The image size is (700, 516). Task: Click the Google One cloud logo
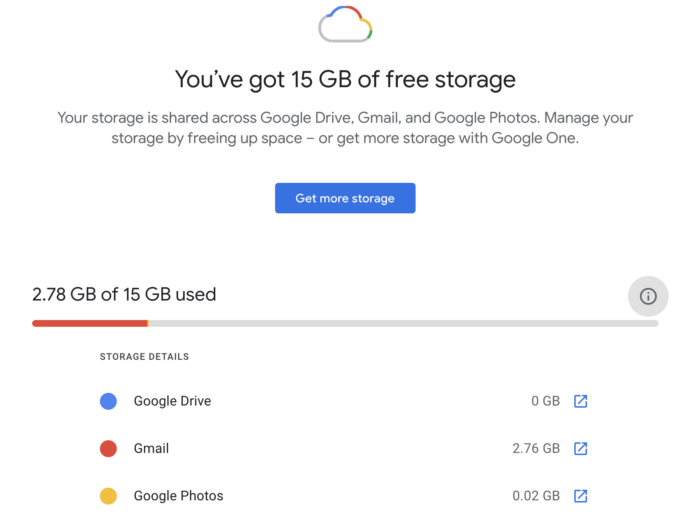[x=345, y=24]
